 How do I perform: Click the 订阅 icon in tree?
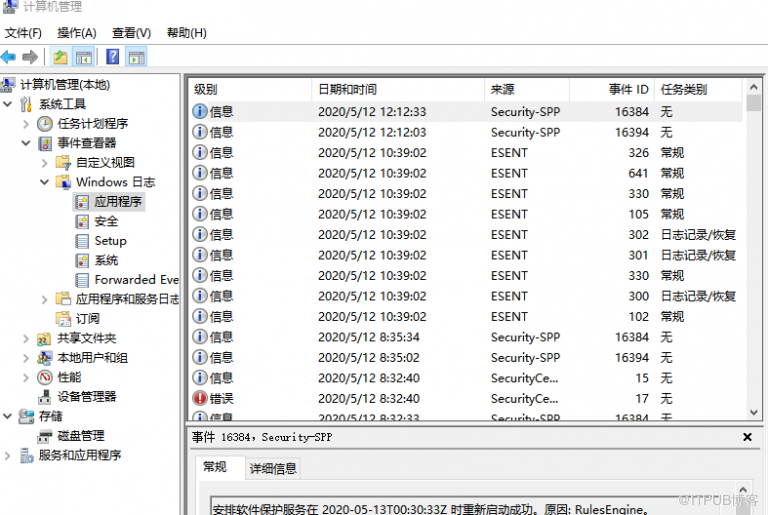point(63,319)
